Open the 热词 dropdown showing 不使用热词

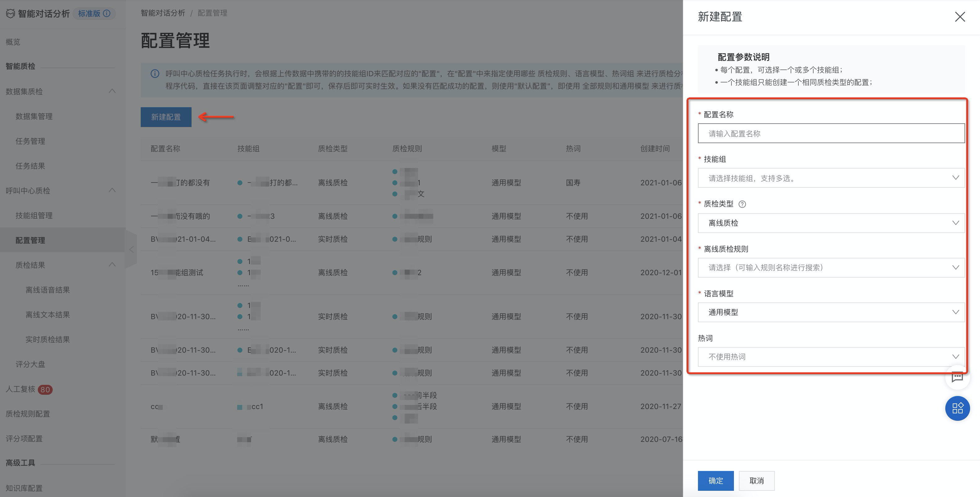click(x=831, y=357)
